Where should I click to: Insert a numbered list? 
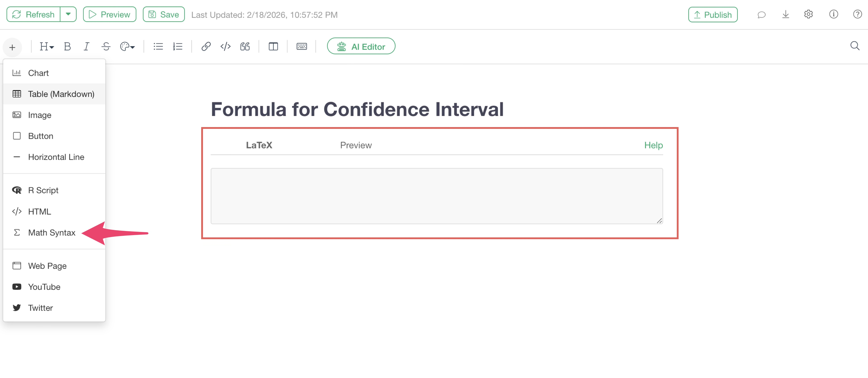178,47
